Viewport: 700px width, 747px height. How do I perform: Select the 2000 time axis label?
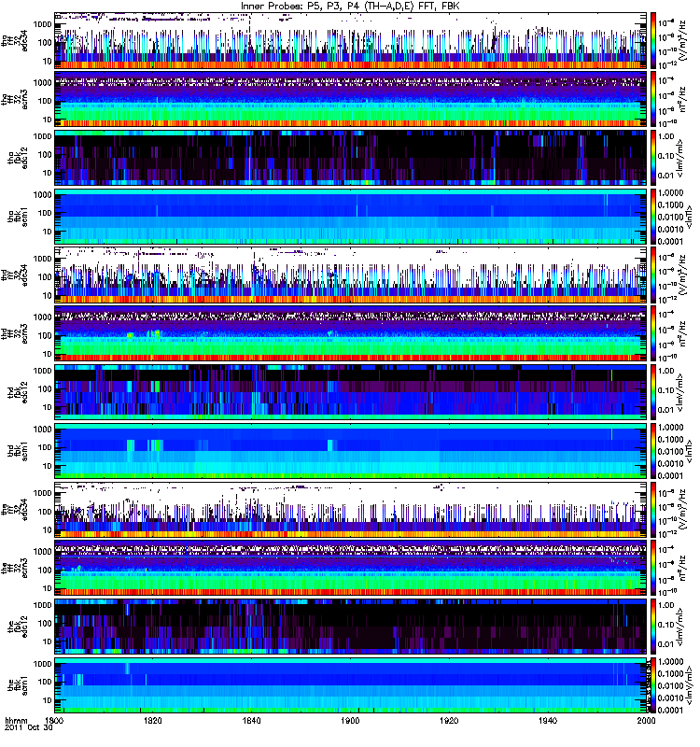(646, 720)
